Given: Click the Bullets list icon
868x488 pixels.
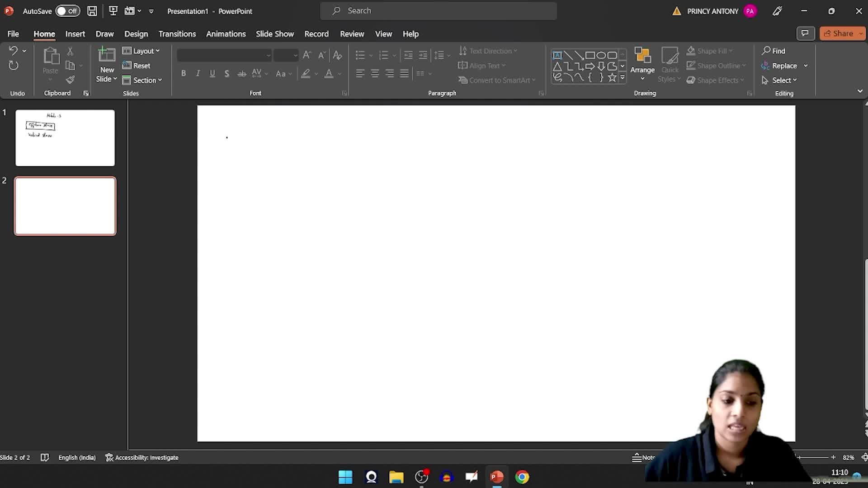Looking at the screenshot, I should coord(360,55).
